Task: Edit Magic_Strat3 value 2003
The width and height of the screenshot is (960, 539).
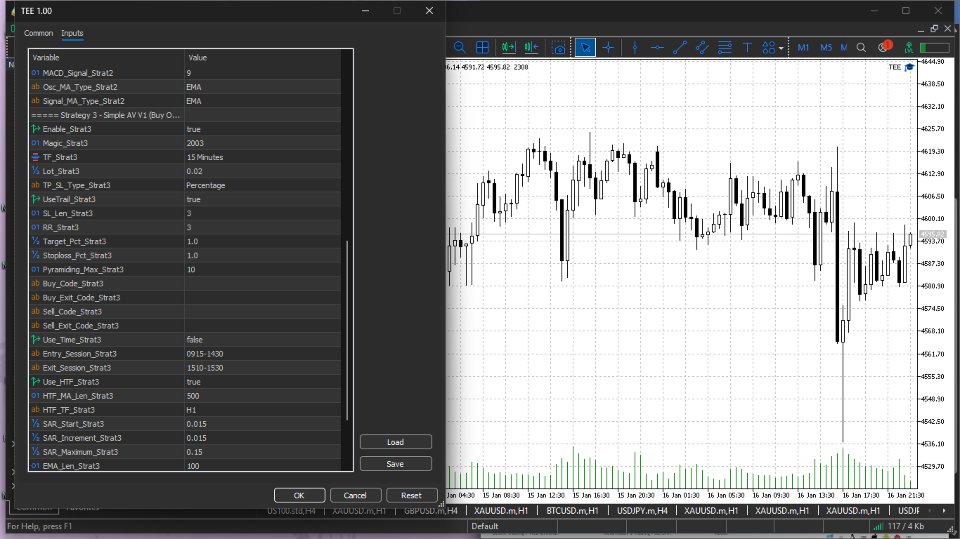Action: (263, 143)
